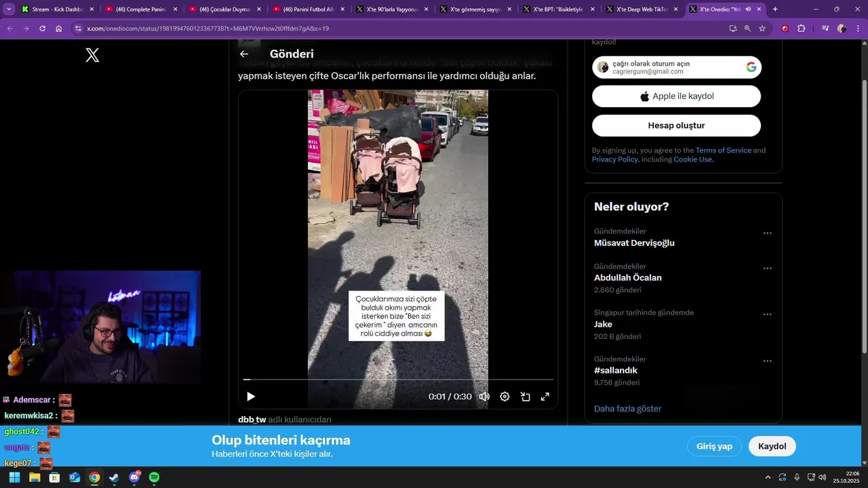Click Kaydol in bottom banner

[x=772, y=446]
